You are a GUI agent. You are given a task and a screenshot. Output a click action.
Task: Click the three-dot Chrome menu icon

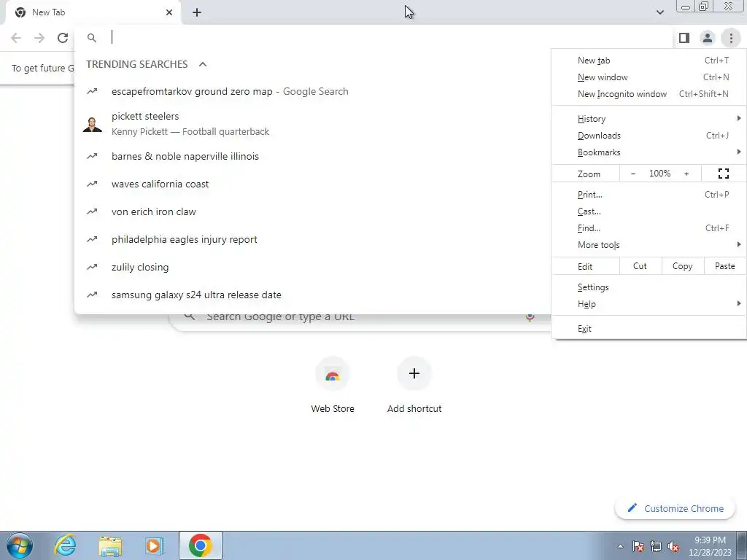point(731,38)
